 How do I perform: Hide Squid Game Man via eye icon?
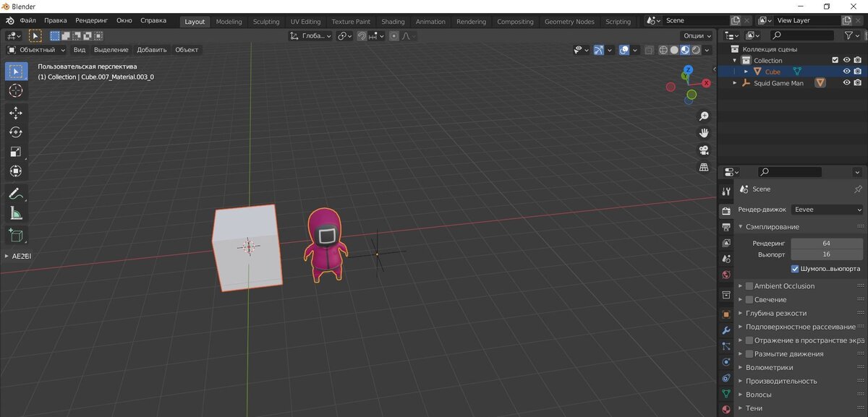pos(846,83)
